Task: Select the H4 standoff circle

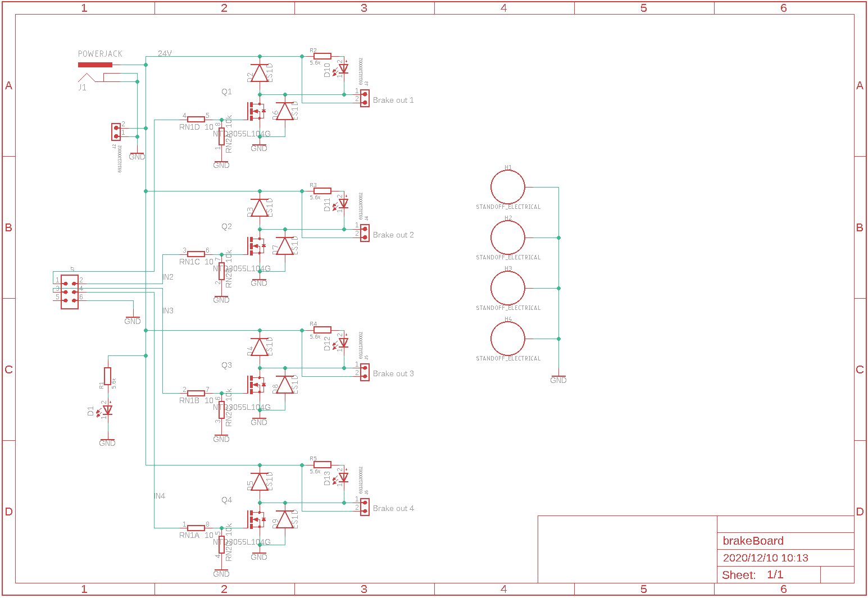Action: [508, 339]
